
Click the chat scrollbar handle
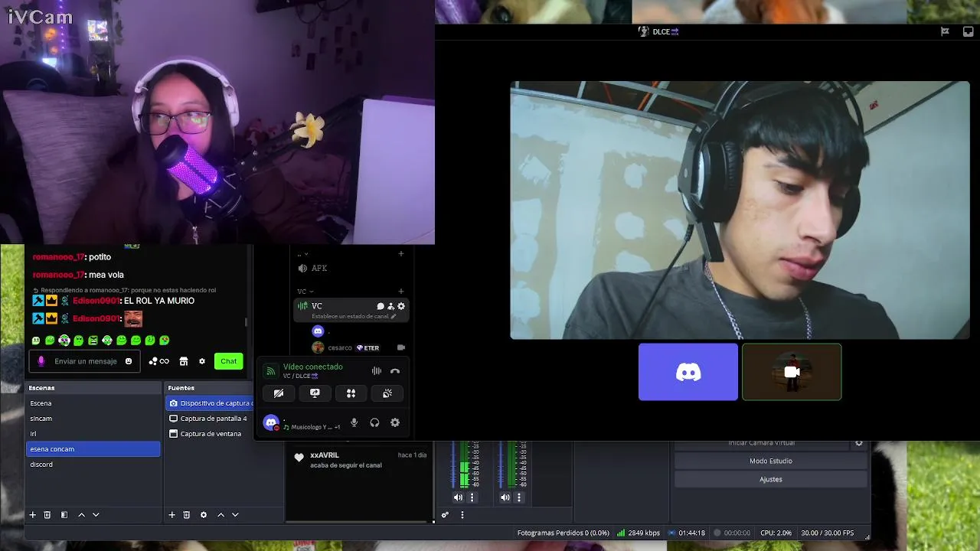tap(246, 322)
